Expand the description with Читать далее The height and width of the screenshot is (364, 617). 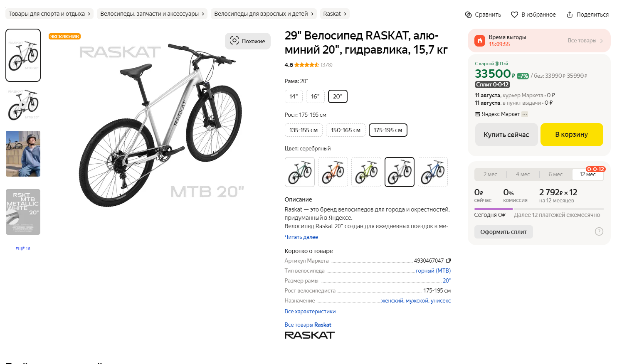tap(301, 237)
